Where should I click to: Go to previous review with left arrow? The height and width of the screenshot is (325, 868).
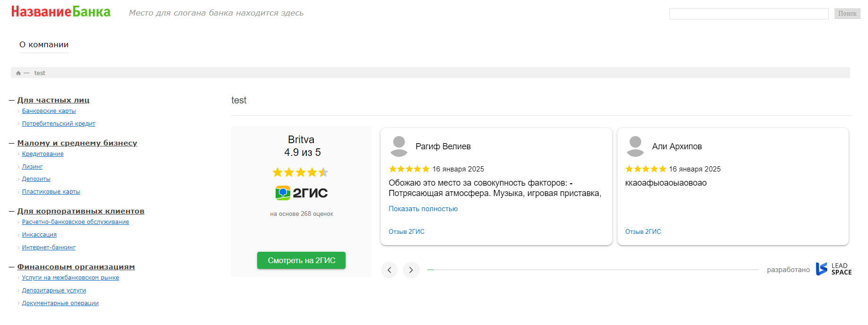[389, 270]
